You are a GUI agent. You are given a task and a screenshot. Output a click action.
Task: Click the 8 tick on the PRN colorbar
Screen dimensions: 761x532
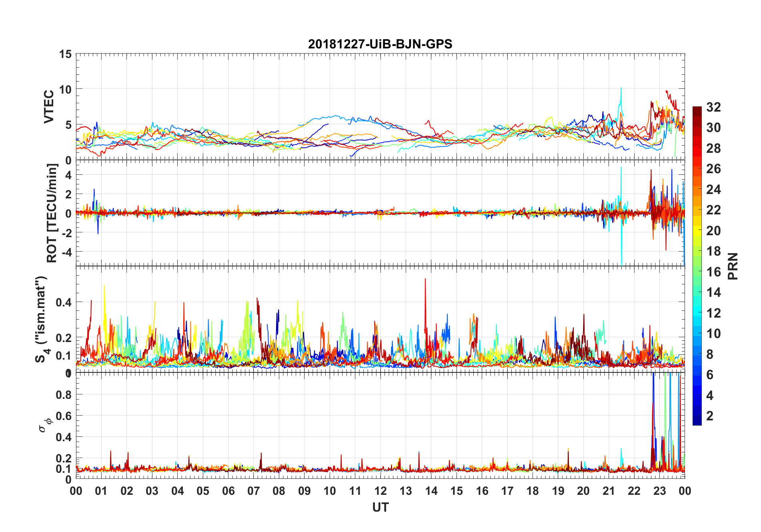(x=710, y=354)
